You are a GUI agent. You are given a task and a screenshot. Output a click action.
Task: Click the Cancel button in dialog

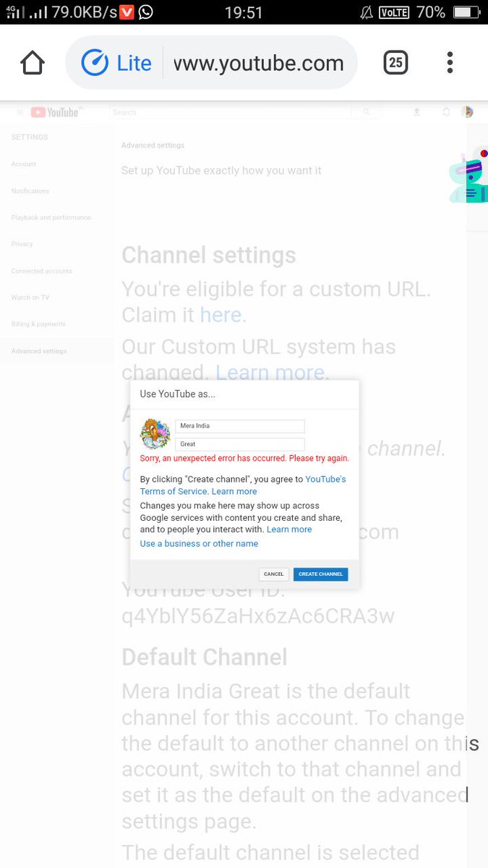274,574
